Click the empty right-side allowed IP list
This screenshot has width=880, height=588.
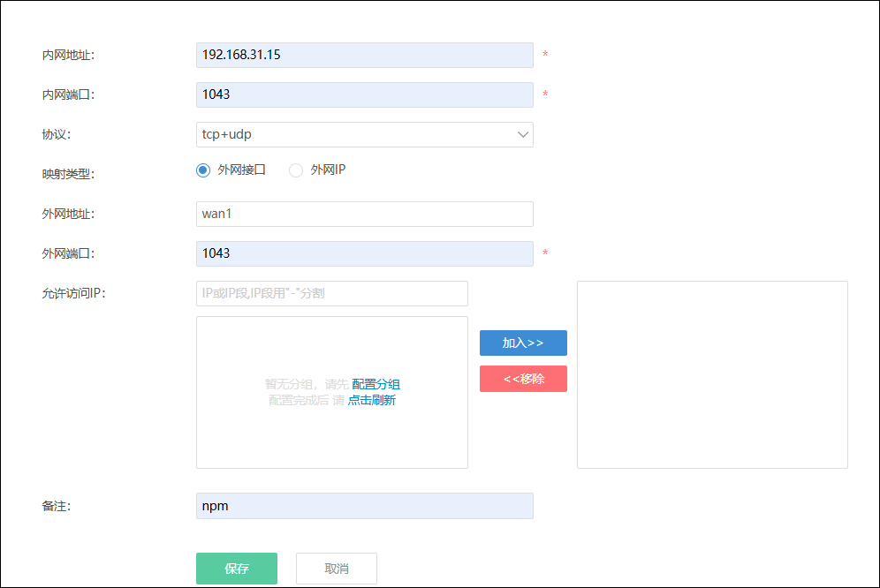click(x=712, y=374)
